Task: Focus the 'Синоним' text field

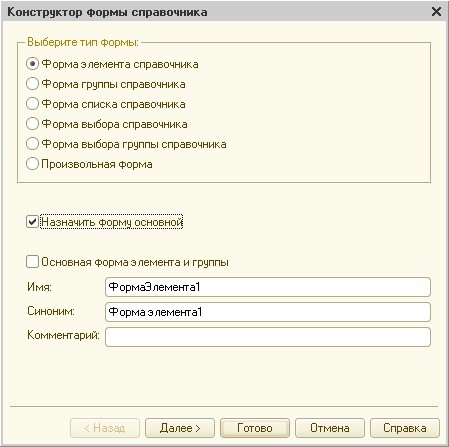Action: point(268,312)
